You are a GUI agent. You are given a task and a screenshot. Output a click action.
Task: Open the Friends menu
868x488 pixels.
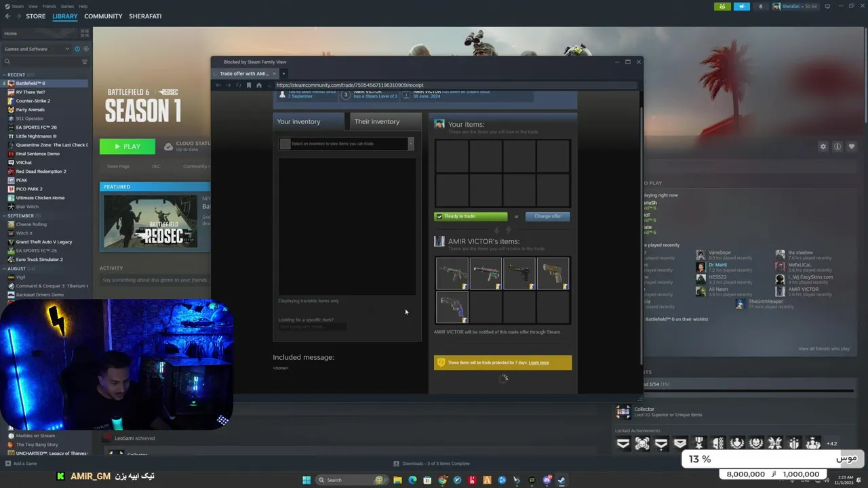pyautogui.click(x=50, y=6)
